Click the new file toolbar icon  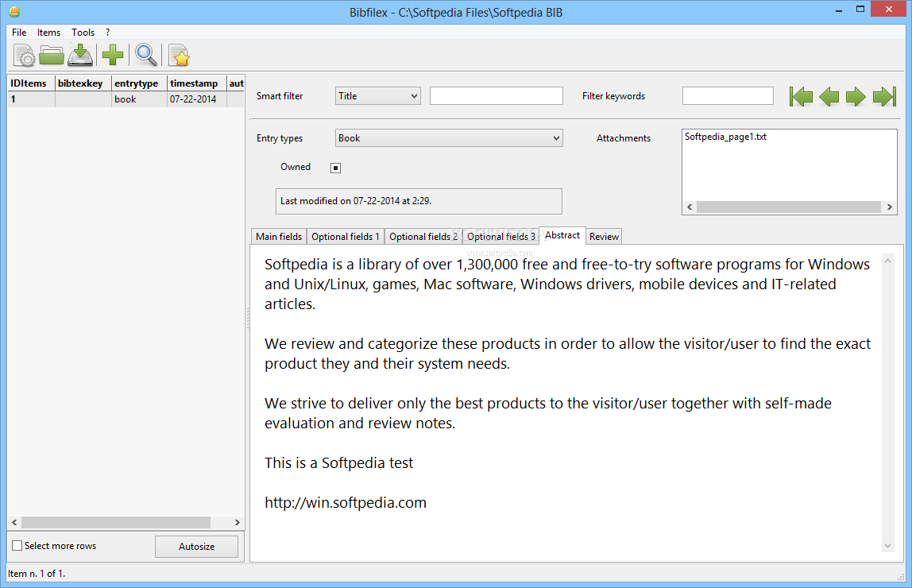click(x=24, y=56)
